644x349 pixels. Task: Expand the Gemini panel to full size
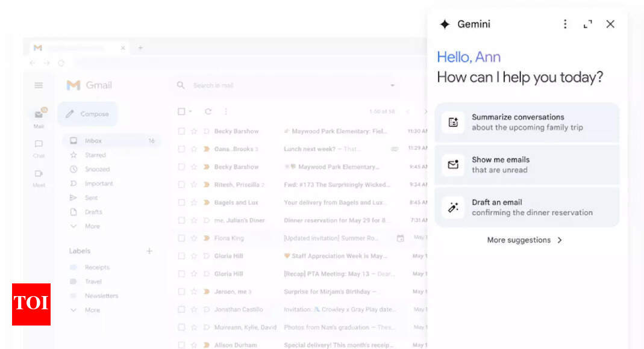588,24
